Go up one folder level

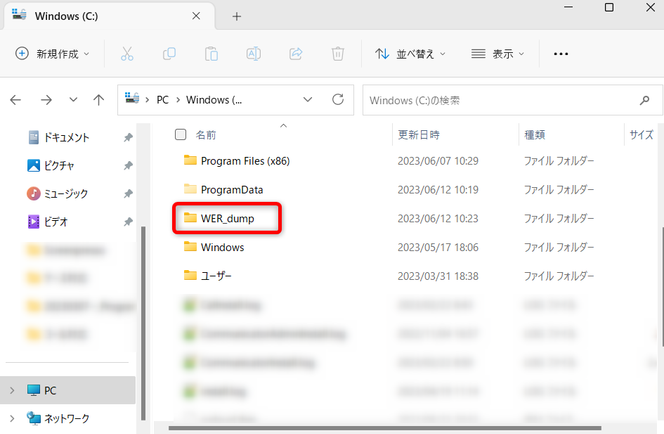(99, 100)
